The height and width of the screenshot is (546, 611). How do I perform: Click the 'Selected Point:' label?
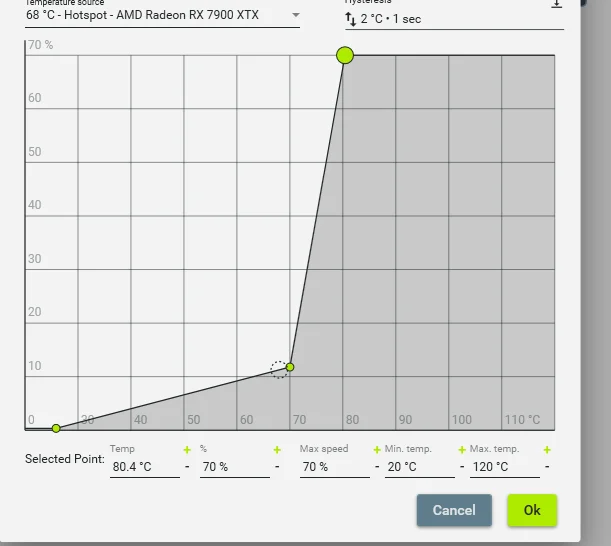click(65, 459)
